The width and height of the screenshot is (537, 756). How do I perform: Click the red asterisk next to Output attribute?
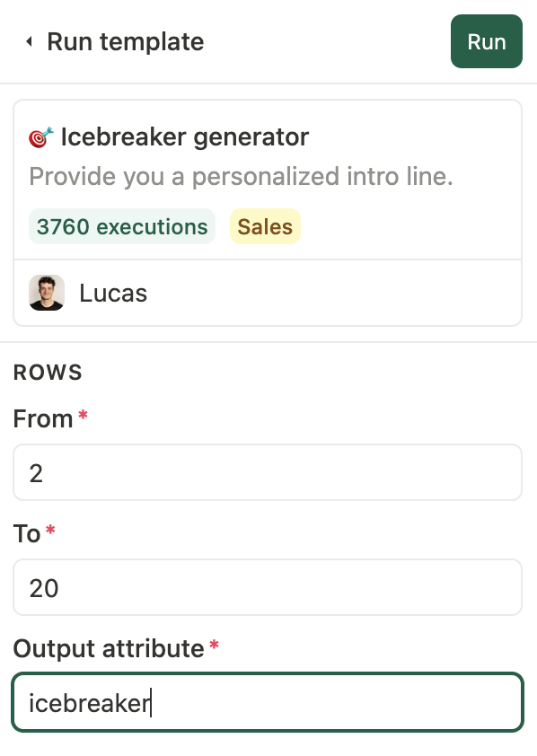coord(214,645)
